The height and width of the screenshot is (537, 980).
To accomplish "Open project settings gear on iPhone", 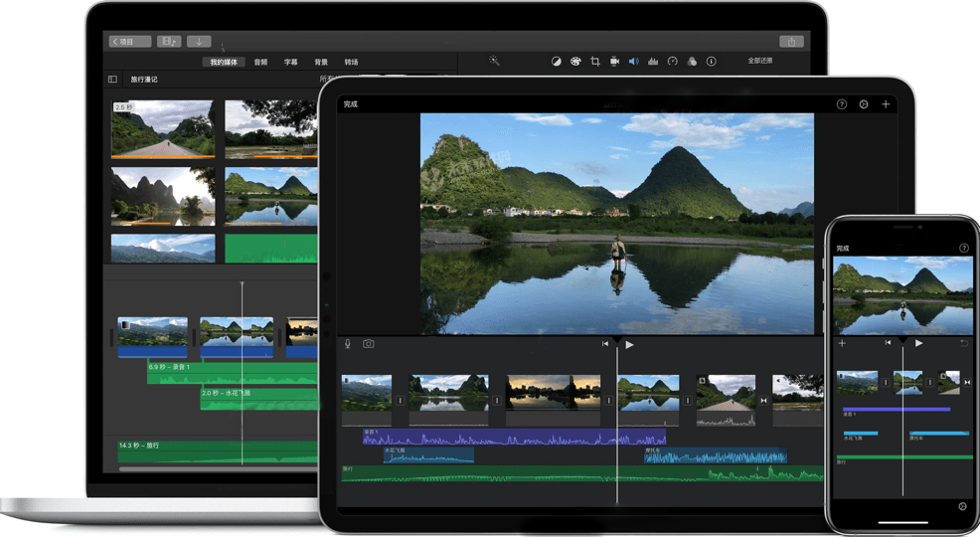I will [962, 506].
